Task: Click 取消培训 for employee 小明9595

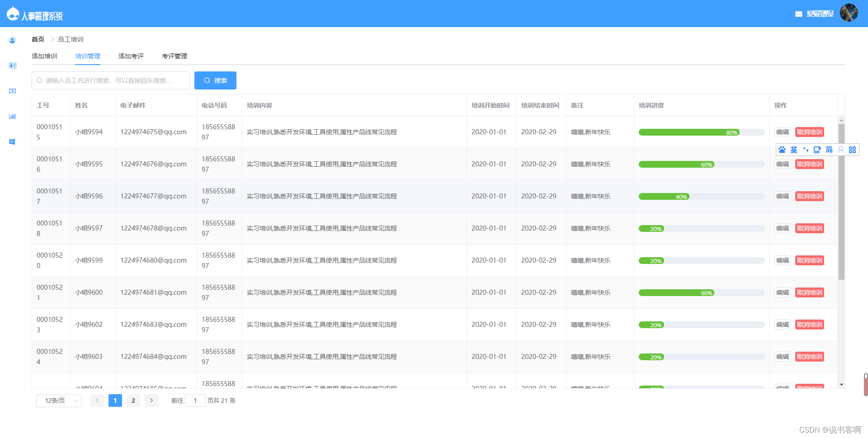Action: click(x=810, y=164)
